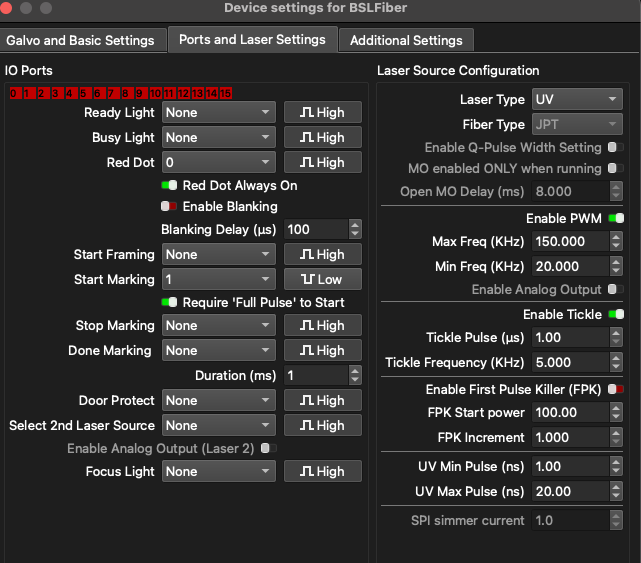Image resolution: width=641 pixels, height=563 pixels.
Task: Toggle Ready Light High polarity button
Action: point(321,113)
